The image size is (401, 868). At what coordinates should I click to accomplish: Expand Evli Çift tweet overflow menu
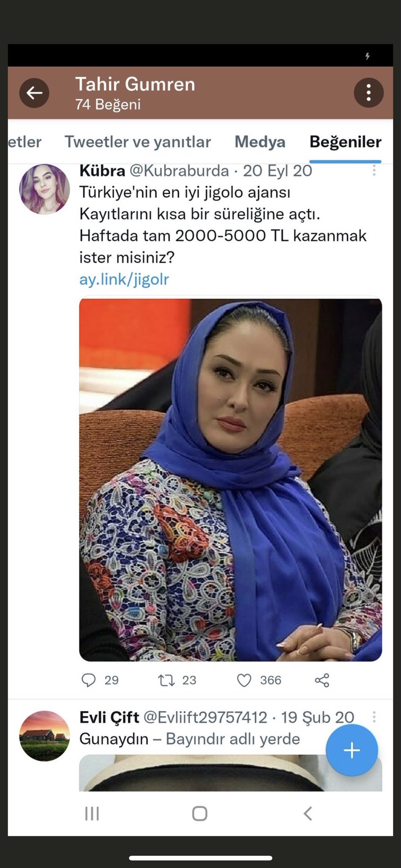tap(374, 717)
